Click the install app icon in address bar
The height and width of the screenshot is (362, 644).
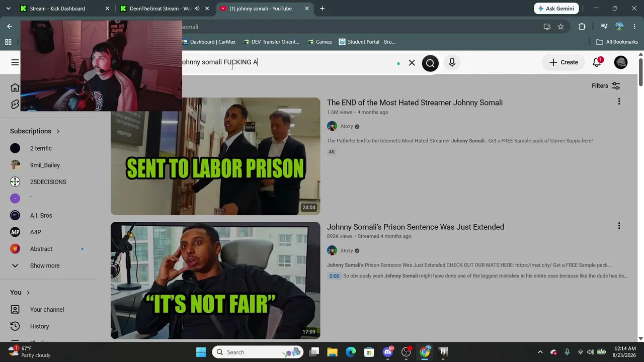[547, 27]
